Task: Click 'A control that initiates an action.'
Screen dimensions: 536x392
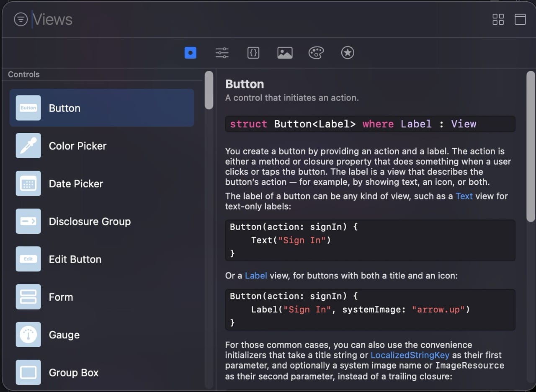Action: pos(292,98)
